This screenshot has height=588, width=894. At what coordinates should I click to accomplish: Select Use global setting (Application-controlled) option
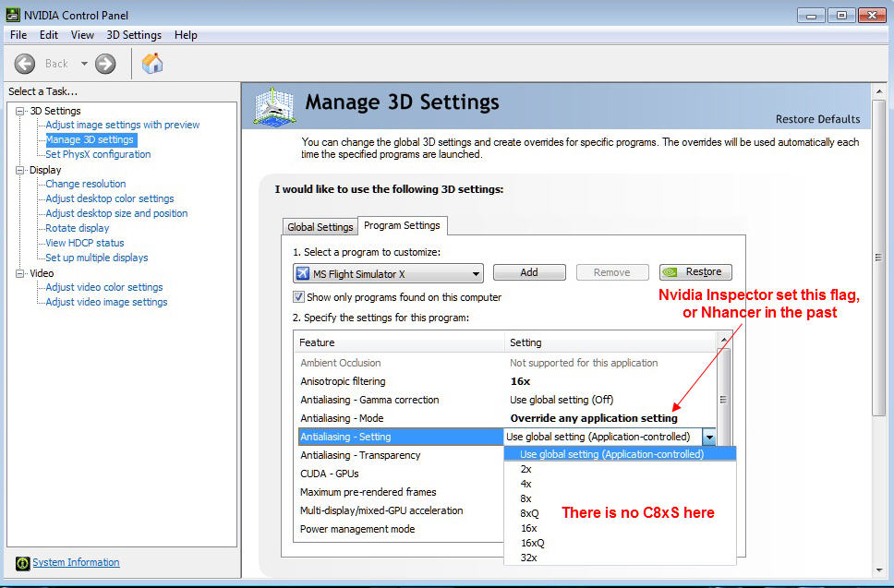coord(621,454)
